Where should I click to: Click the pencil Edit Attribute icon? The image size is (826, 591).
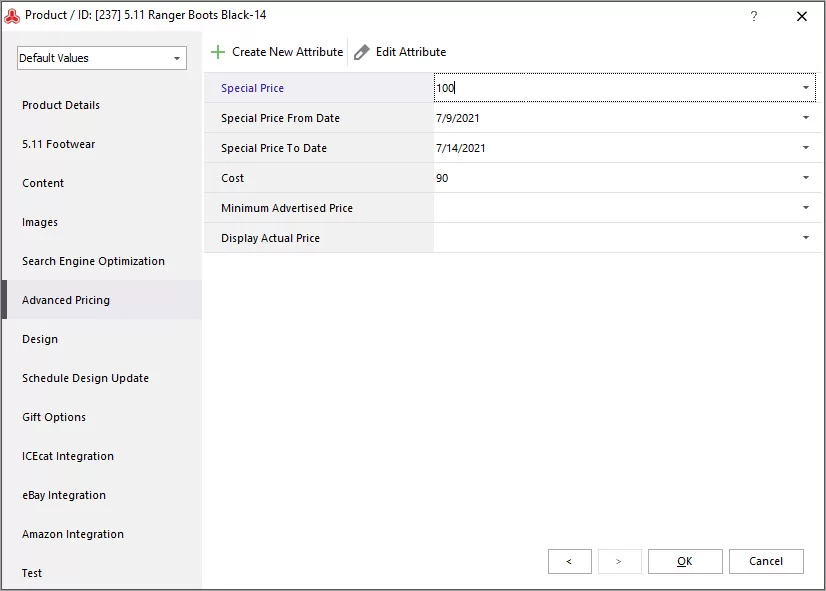pos(361,52)
